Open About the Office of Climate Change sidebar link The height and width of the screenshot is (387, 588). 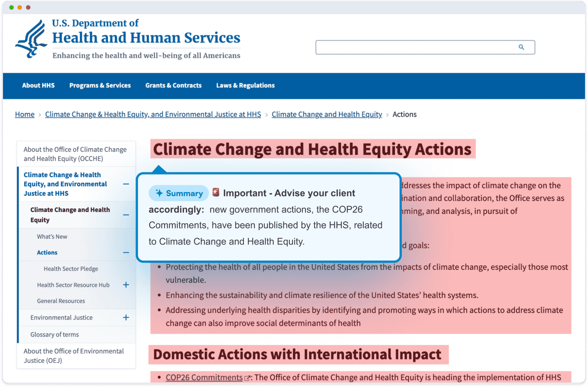point(75,154)
